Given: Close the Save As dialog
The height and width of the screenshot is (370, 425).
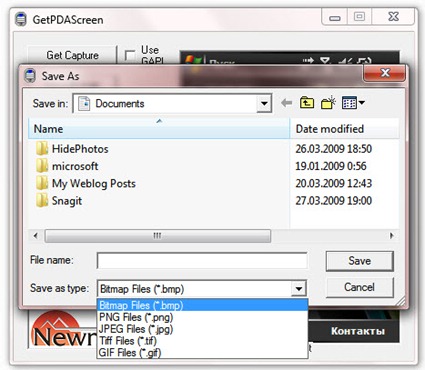Looking at the screenshot, I should 385,73.
